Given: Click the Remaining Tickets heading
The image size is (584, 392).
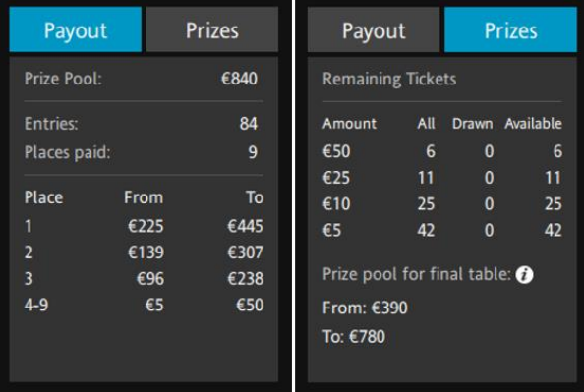Looking at the screenshot, I should coord(389,79).
